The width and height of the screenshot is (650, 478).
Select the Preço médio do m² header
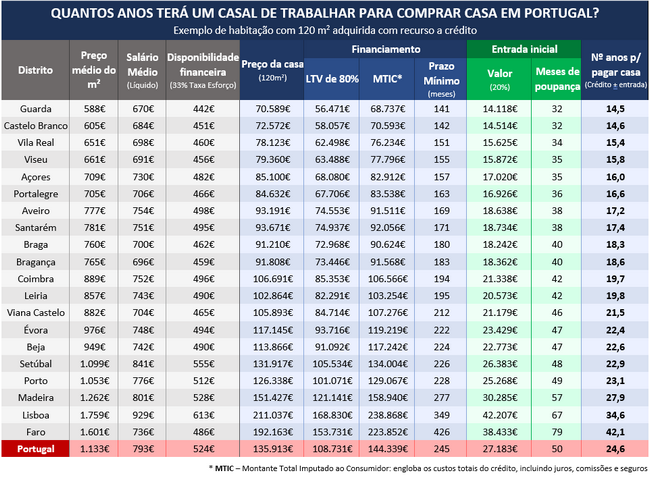tap(94, 71)
